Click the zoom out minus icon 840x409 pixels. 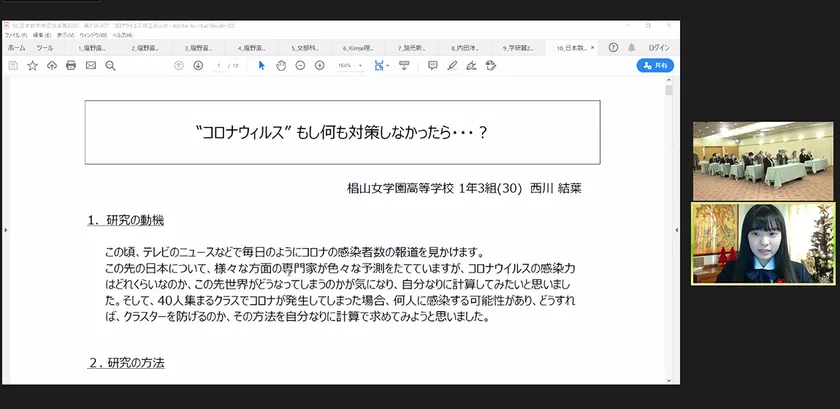tap(301, 65)
